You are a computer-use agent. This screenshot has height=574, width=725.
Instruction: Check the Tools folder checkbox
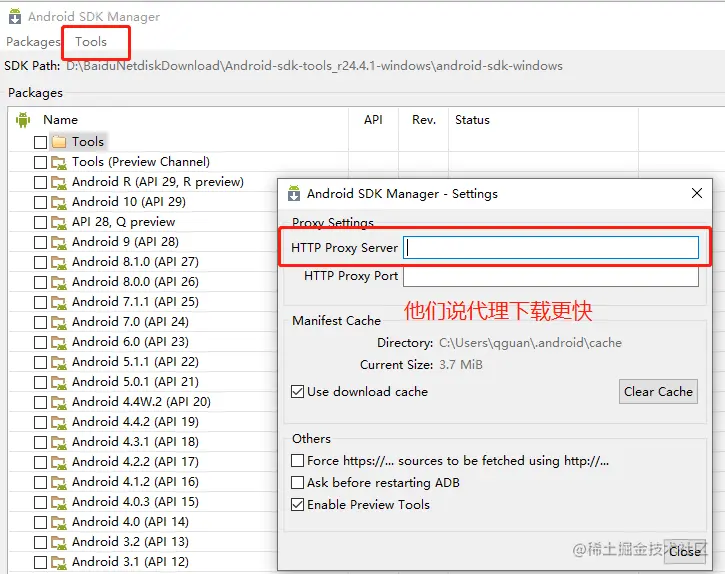coord(40,142)
